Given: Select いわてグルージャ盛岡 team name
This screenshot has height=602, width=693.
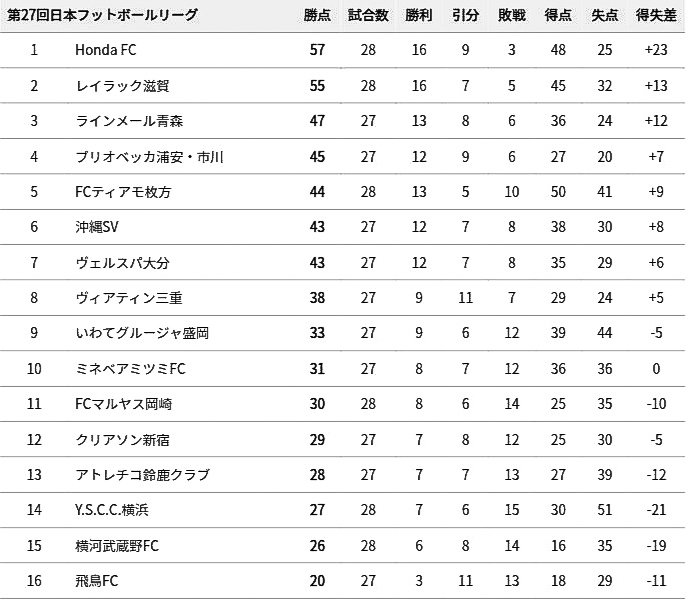Looking at the screenshot, I should [x=142, y=333].
